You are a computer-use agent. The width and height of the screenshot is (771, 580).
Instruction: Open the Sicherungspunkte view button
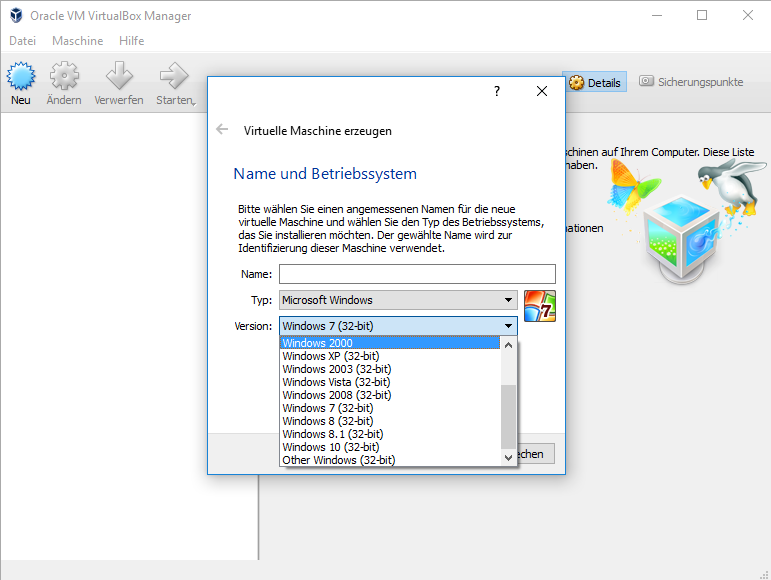click(691, 82)
